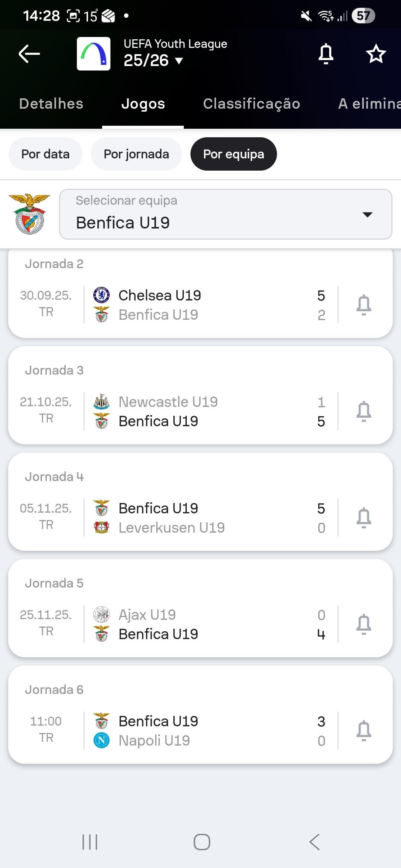This screenshot has width=401, height=868.
Task: Open the 25/26 season dropdown
Action: point(153,60)
